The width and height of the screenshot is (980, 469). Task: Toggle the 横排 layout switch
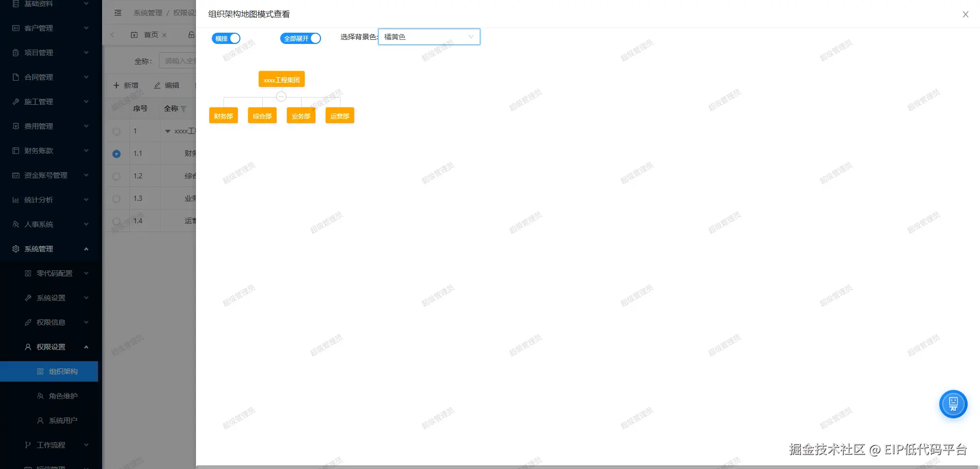[226, 38]
